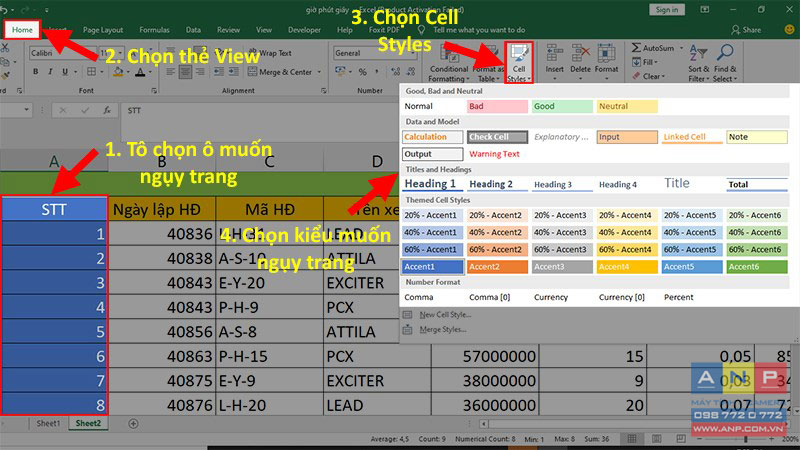Open the Sheet1 worksheet tab

[48, 423]
